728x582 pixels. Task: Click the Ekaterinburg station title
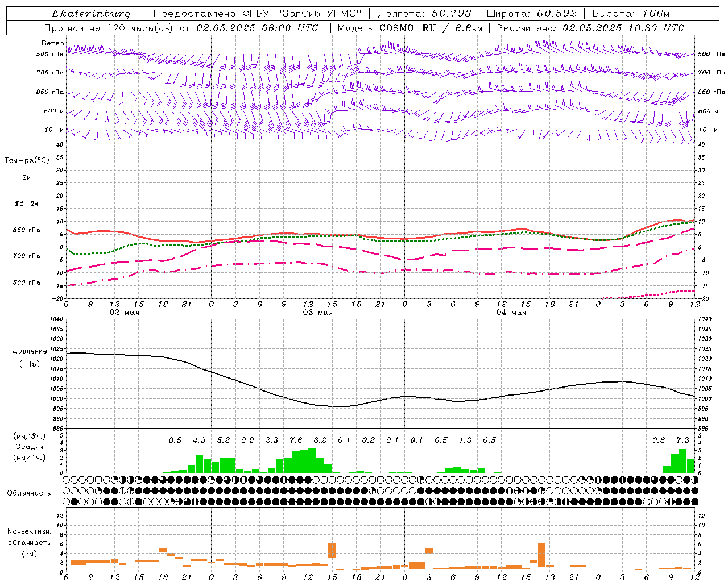click(x=91, y=14)
